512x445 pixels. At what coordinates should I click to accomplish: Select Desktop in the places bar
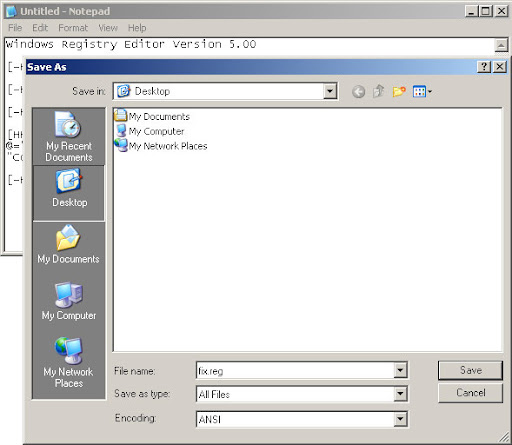click(69, 193)
